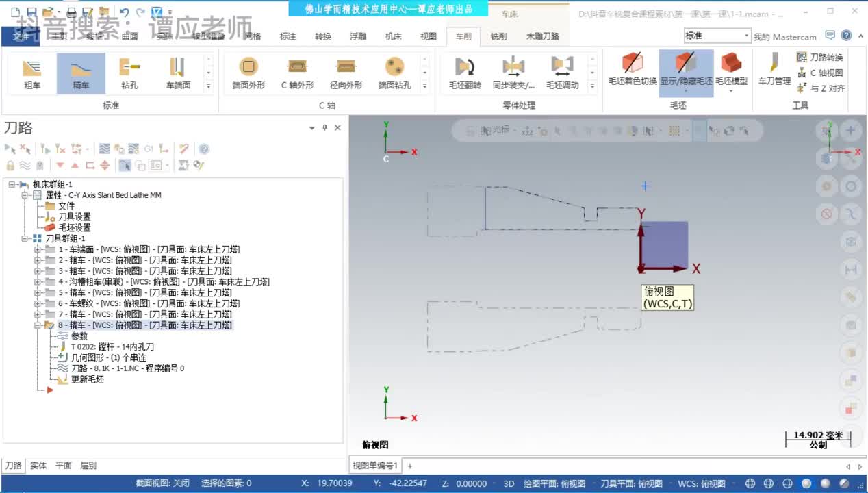Open 毛坯设置 in the tree

[x=68, y=227]
